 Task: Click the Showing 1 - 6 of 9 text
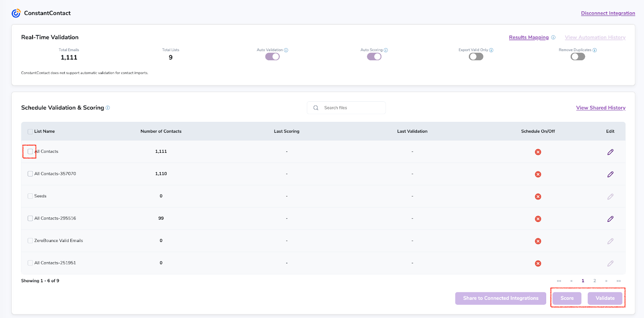tap(40, 281)
